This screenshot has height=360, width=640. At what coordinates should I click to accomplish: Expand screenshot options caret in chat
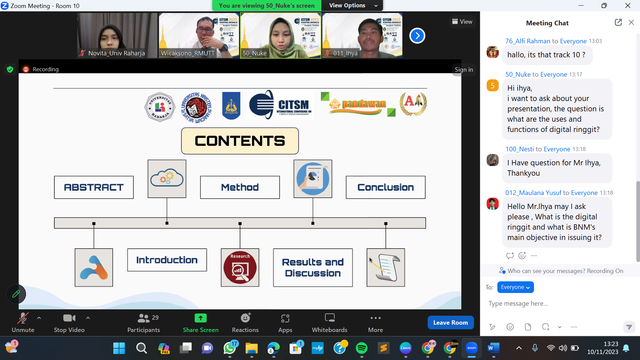click(560, 327)
